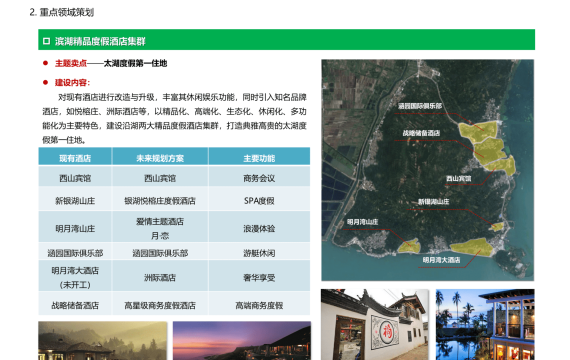Click the white-walled building photo with 福 sign

coord(375,324)
